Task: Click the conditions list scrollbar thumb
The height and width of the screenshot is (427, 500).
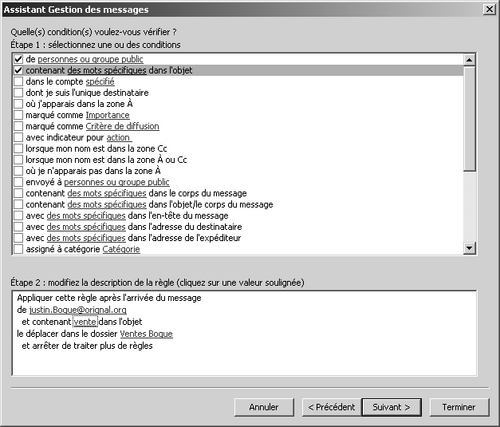Action: click(x=469, y=119)
